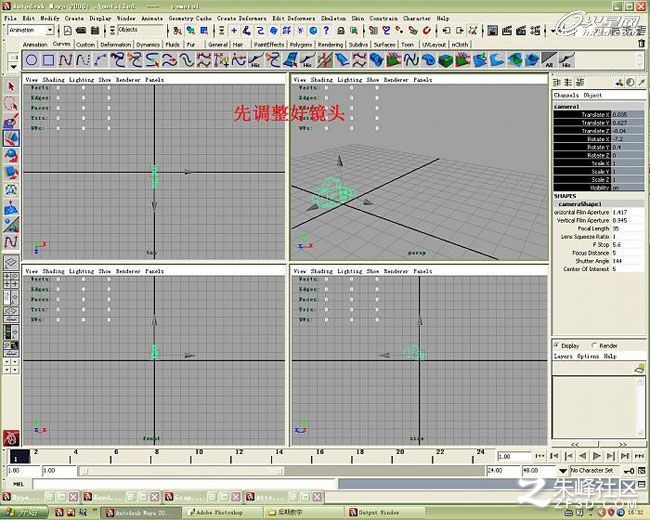Select the arrow selection tool in toolbox

11,86
